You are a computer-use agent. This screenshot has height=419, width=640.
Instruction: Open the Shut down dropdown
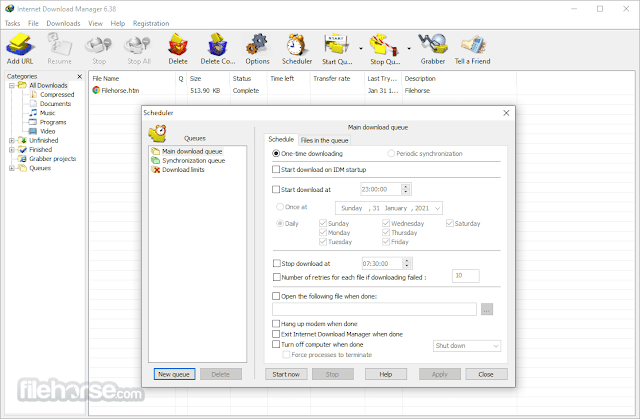click(467, 346)
